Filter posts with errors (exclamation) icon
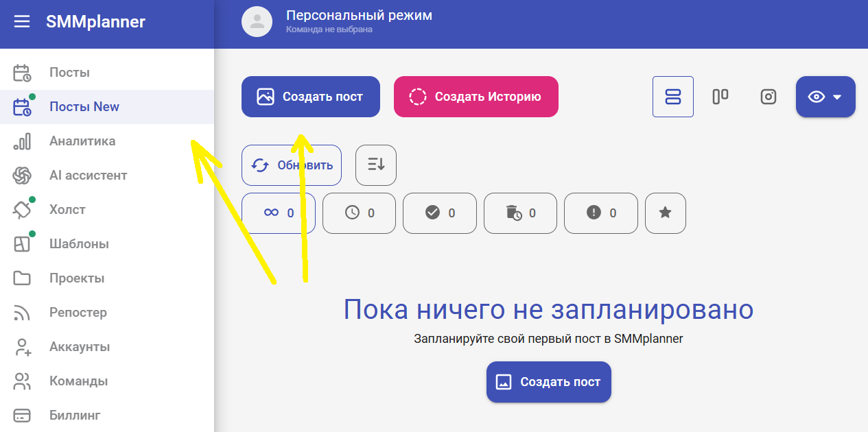 [x=600, y=213]
